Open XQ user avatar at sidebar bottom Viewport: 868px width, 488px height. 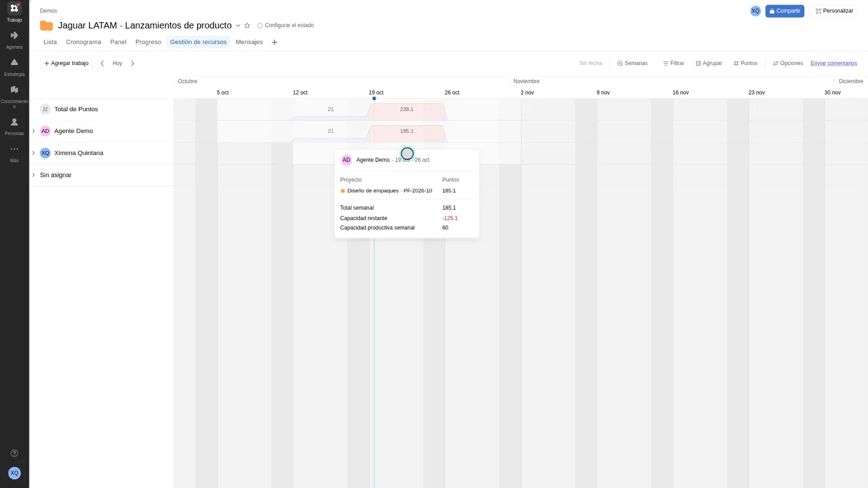coord(15,473)
